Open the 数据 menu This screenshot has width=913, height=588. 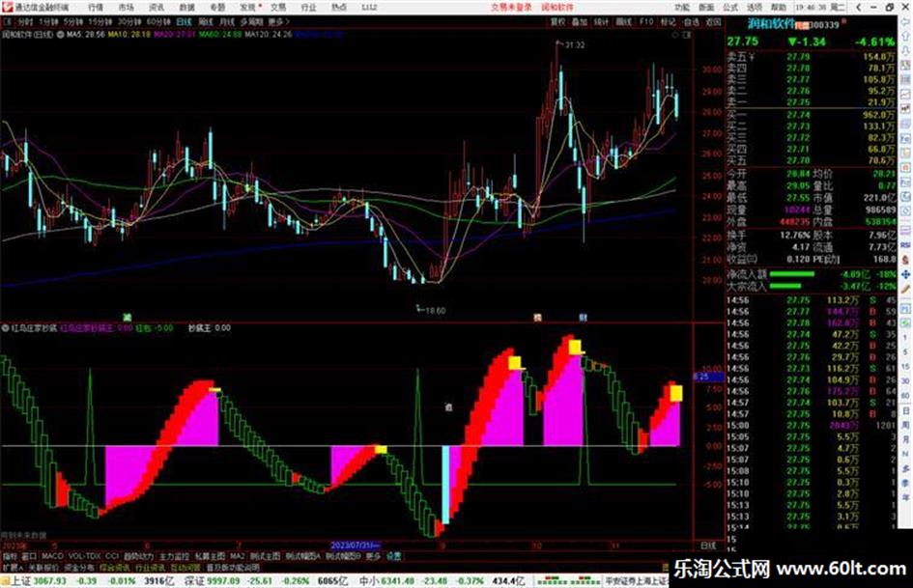coord(186,7)
